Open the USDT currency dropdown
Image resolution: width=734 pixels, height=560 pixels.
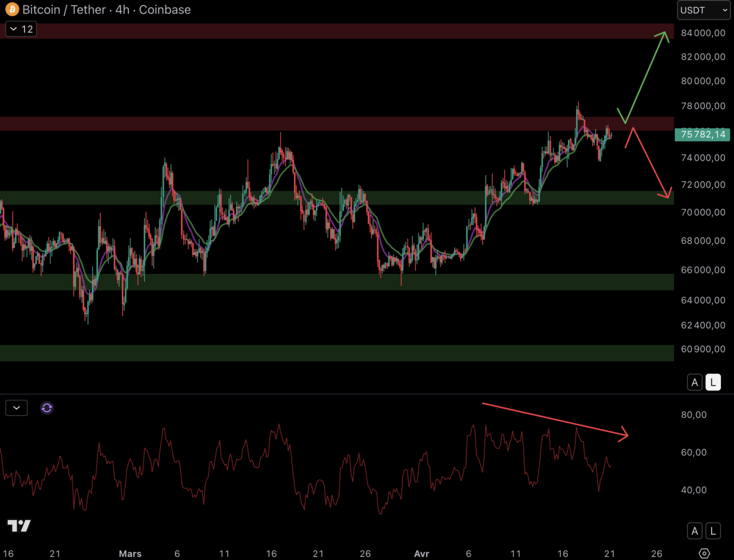click(703, 10)
